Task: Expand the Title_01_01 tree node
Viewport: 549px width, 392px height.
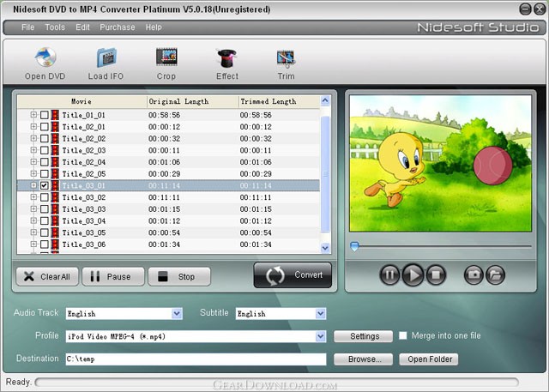Action: click(33, 114)
